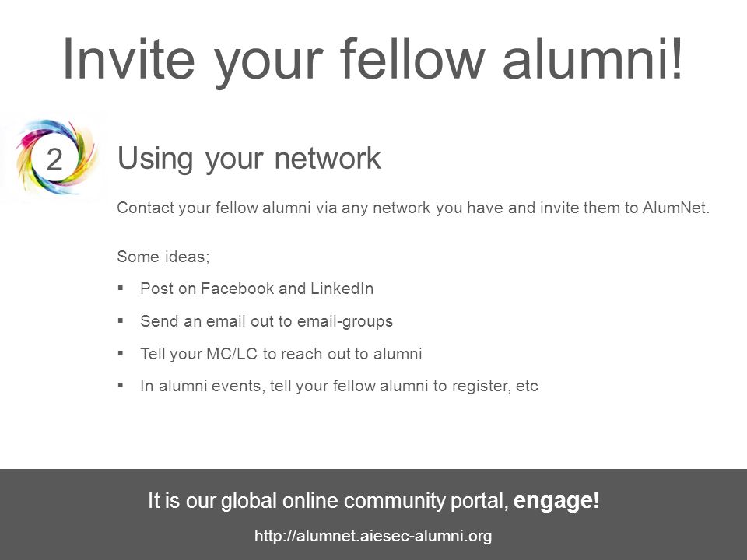Click the number 2 inside the swirl
Screen dimensions: 747x560
(x=54, y=159)
